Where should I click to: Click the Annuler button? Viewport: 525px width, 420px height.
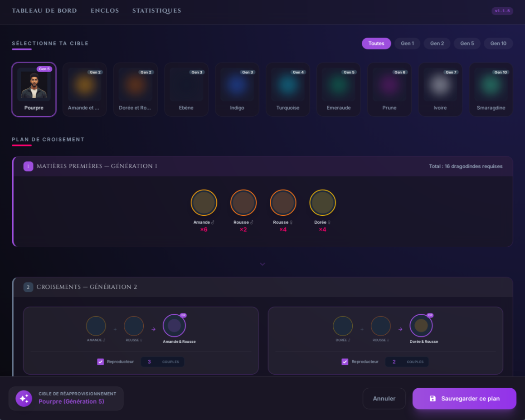click(x=384, y=399)
